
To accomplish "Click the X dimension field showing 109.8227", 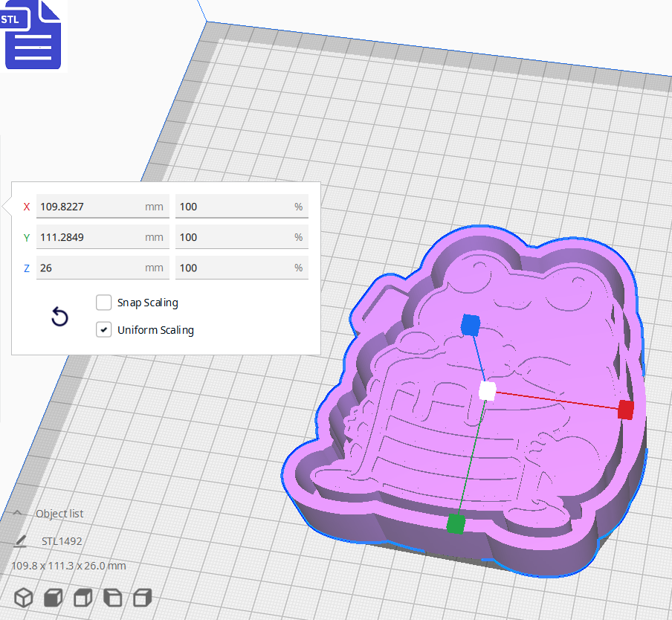I will pos(102,206).
